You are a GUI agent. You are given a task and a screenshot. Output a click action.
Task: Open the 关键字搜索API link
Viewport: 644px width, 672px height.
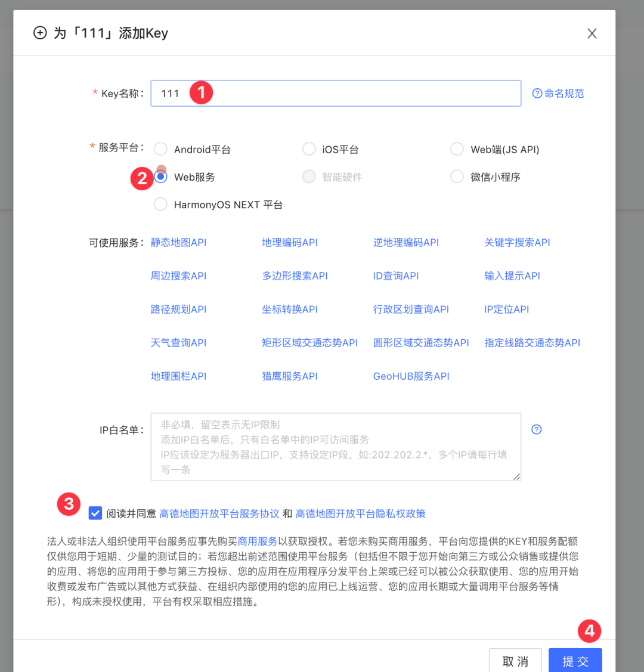tap(517, 243)
